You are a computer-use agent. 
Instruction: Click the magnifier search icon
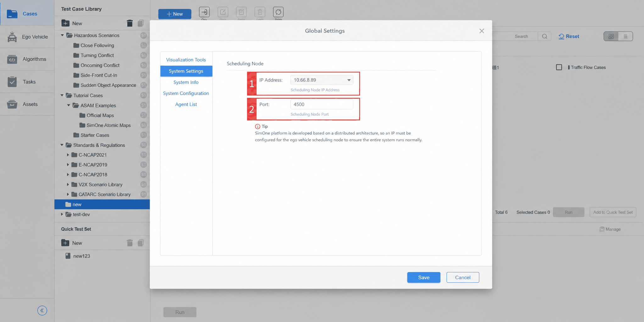point(545,36)
